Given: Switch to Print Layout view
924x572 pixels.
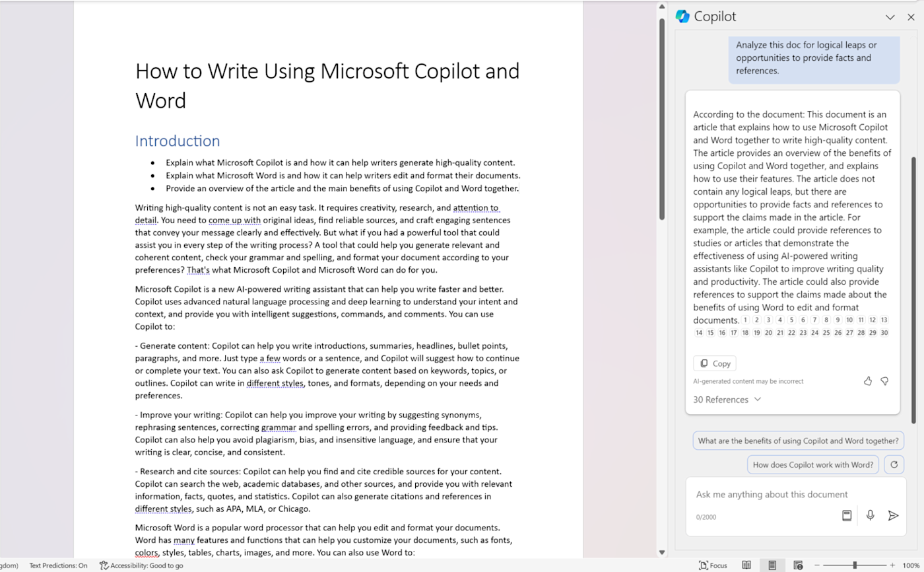Looking at the screenshot, I should point(772,565).
